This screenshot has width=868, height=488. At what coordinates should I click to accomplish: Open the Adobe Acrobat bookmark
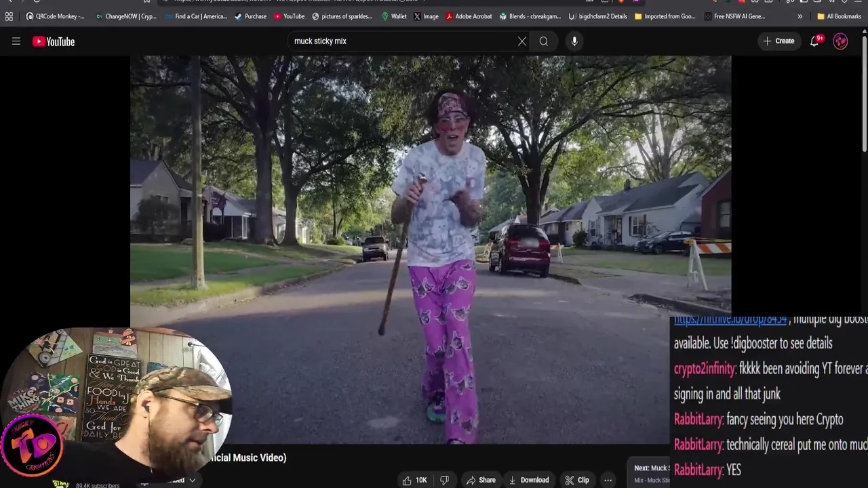pyautogui.click(x=469, y=16)
